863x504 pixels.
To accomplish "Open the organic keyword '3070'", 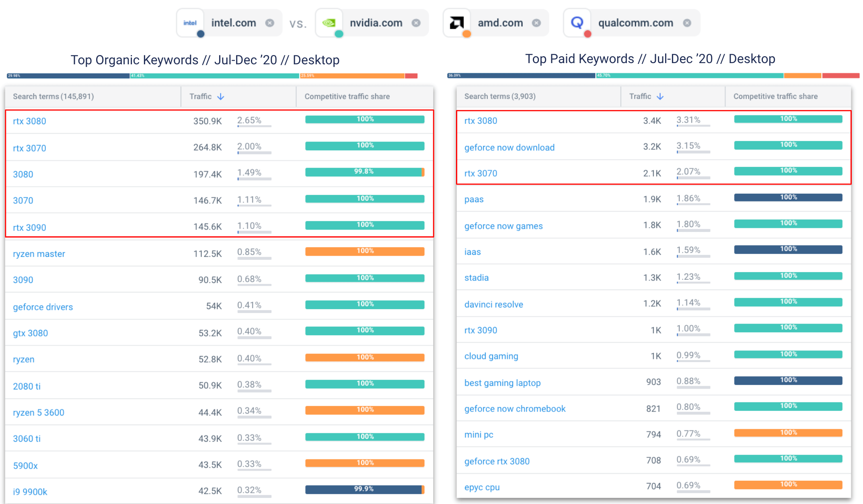I will 23,201.
